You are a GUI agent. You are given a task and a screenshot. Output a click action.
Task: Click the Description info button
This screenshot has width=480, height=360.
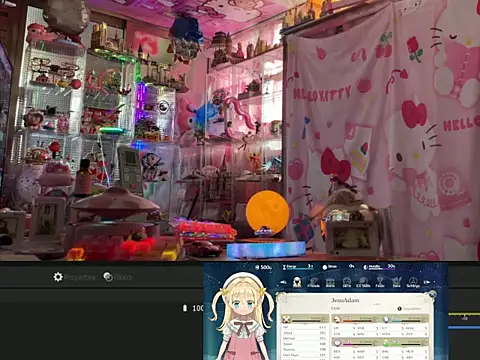(409, 309)
